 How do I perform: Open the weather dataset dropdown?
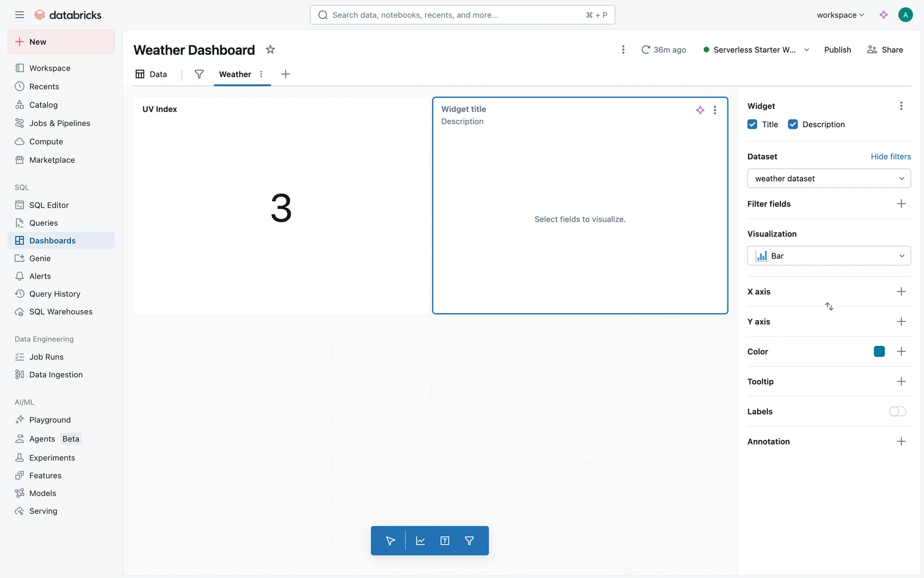(829, 179)
